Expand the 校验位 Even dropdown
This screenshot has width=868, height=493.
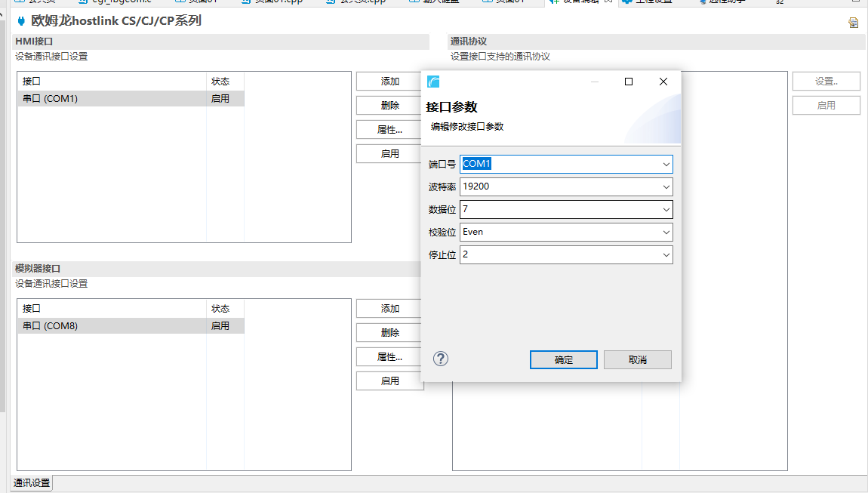point(666,233)
